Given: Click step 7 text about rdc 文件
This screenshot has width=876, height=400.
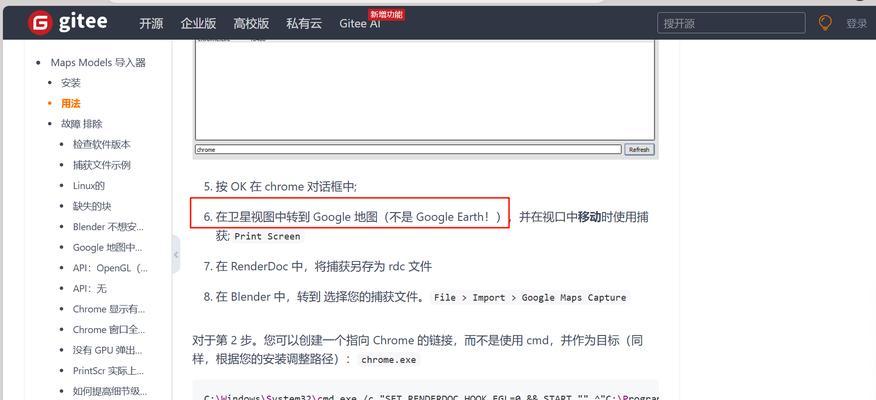Looking at the screenshot, I should [323, 266].
